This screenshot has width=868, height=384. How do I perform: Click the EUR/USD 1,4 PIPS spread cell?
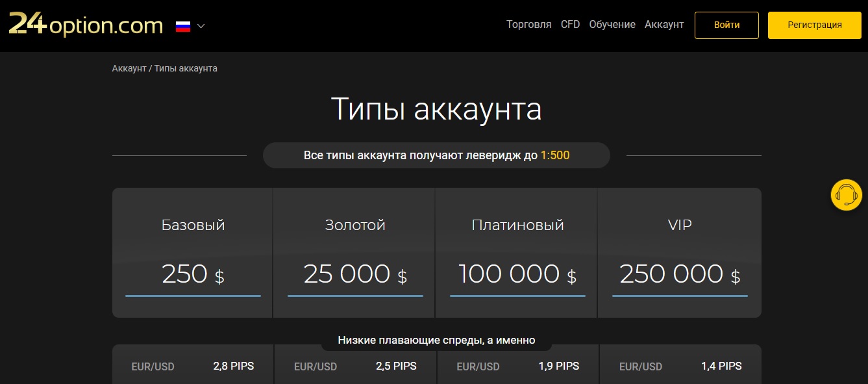coord(680,366)
